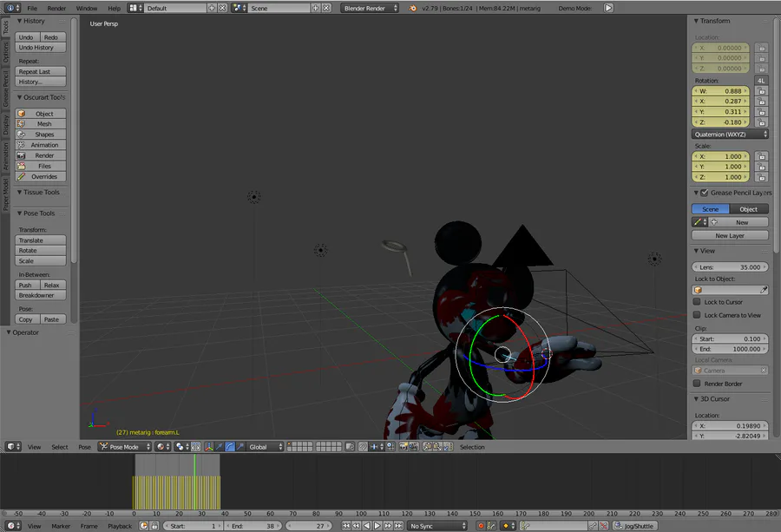Toggle the 4L rotation lock mode button
Viewport: 781px width, 532px height.
[x=761, y=80]
